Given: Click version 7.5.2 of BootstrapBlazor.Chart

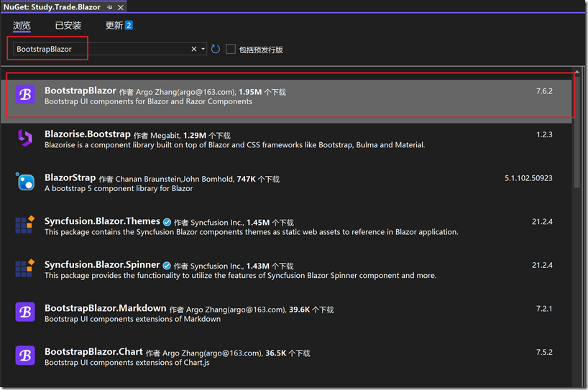Looking at the screenshot, I should click(544, 352).
